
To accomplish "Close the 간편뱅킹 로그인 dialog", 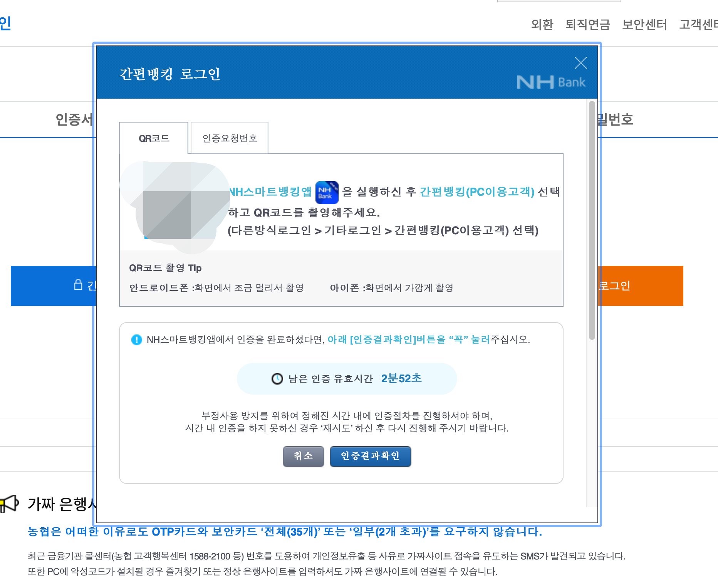I will coord(580,63).
